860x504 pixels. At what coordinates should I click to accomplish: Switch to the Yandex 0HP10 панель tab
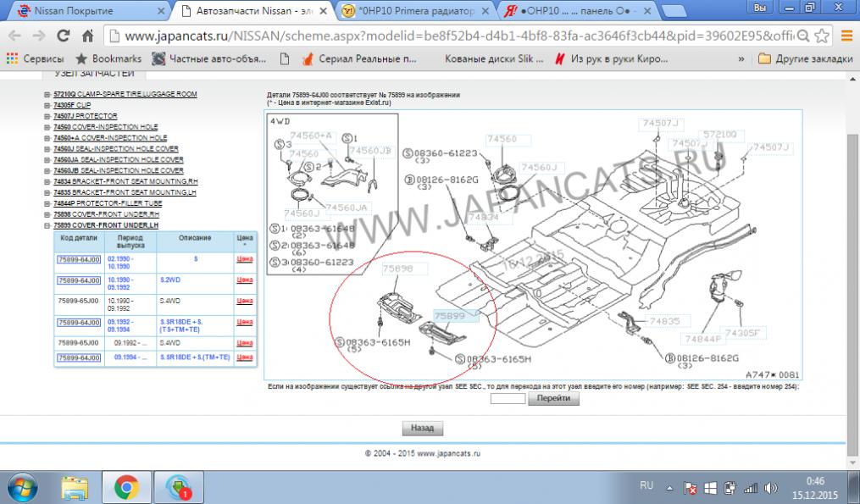click(576, 10)
